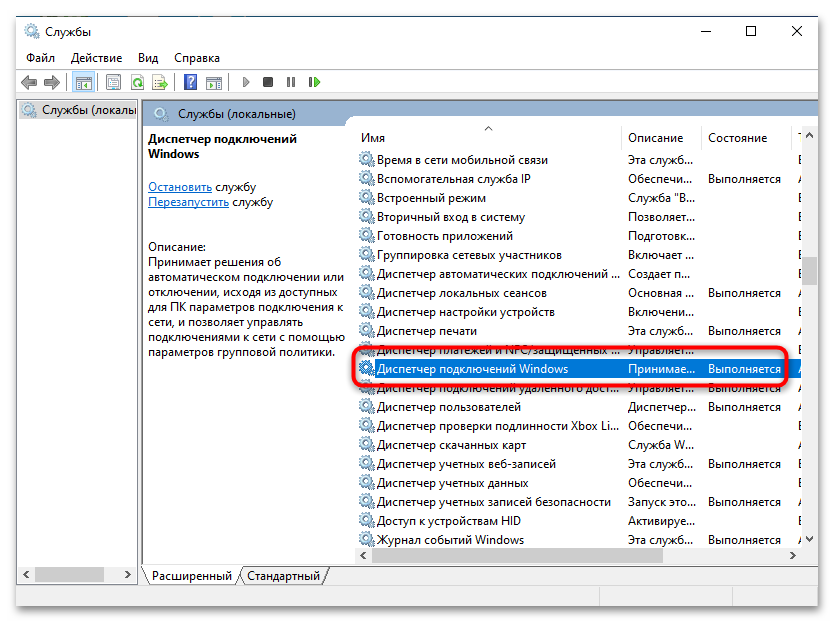
Task: Click the Forward navigation arrow in the toolbar
Action: [51, 82]
